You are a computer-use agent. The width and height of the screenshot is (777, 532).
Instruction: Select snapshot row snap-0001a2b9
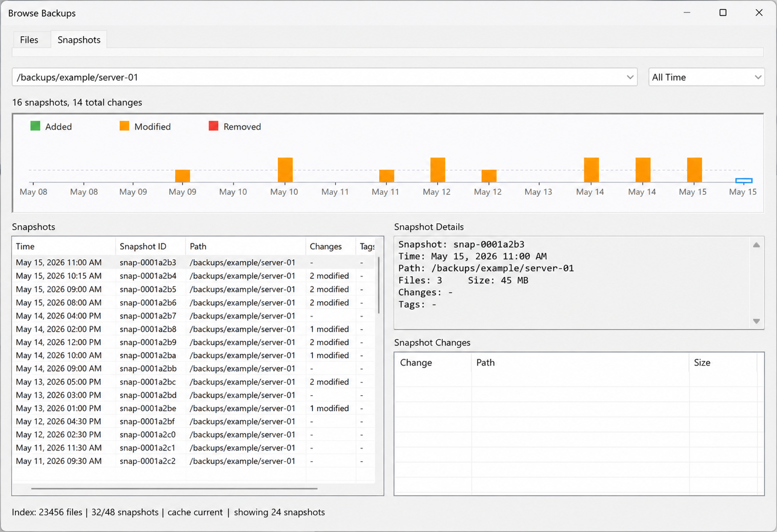(194, 342)
